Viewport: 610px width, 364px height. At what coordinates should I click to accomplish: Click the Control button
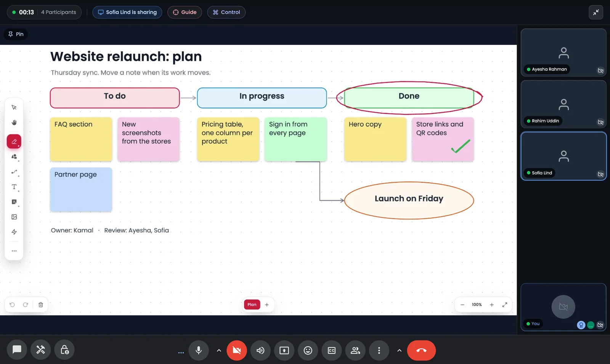click(226, 12)
